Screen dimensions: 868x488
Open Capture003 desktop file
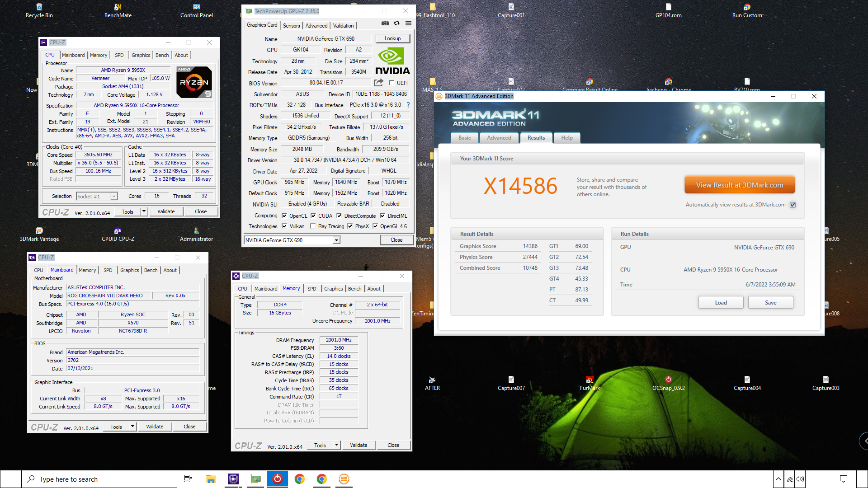(826, 383)
